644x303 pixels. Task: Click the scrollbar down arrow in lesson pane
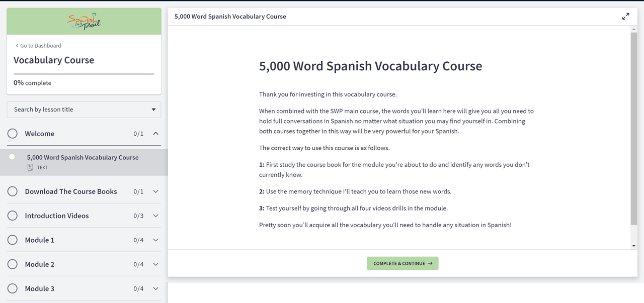[633, 246]
